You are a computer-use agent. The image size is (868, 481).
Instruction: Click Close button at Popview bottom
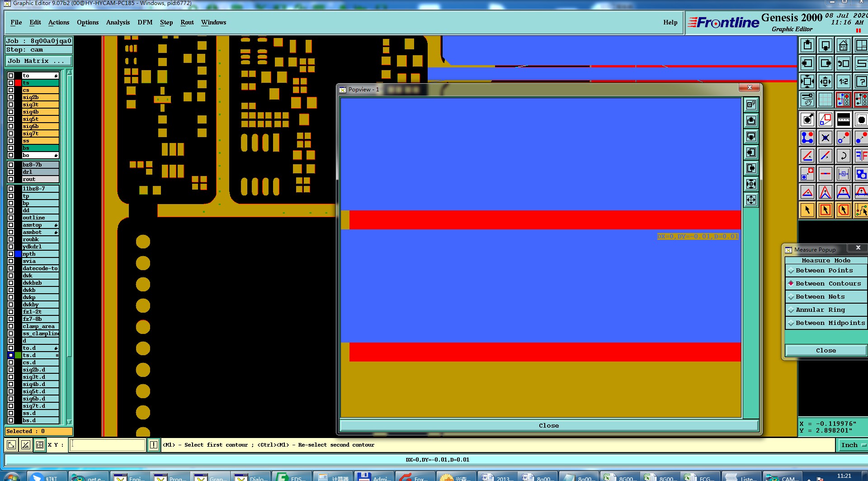pos(549,425)
